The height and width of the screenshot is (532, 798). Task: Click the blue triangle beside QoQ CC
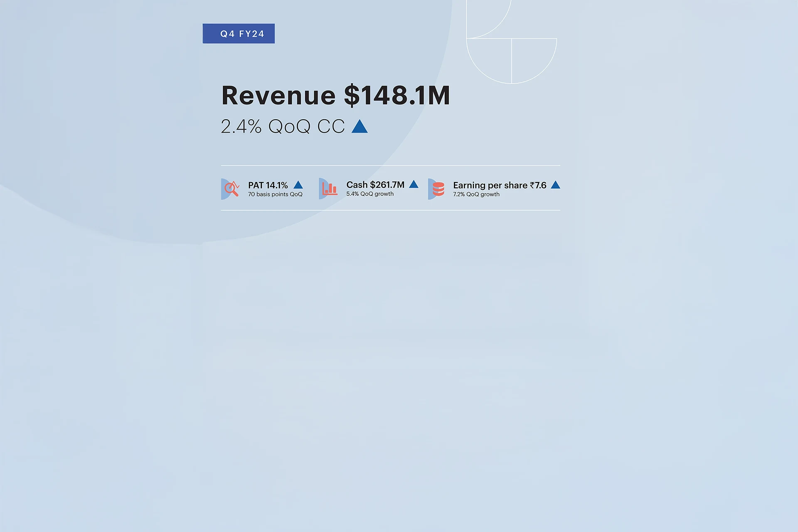(x=360, y=126)
